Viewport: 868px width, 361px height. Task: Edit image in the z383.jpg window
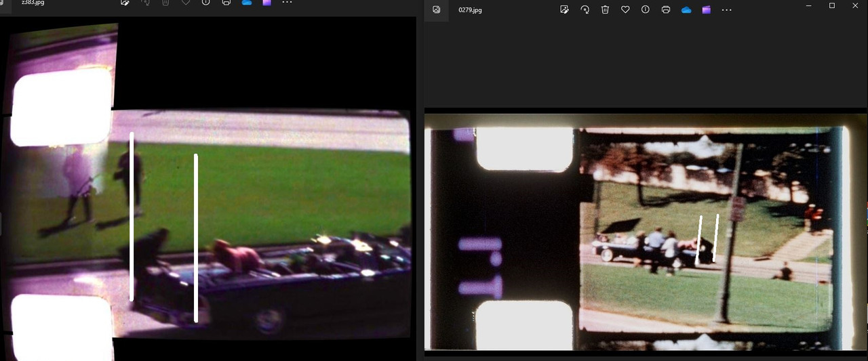tap(125, 3)
